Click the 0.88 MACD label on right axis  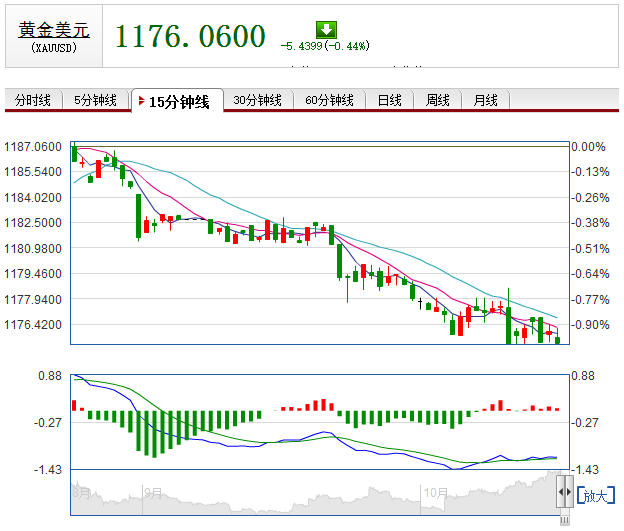point(583,376)
